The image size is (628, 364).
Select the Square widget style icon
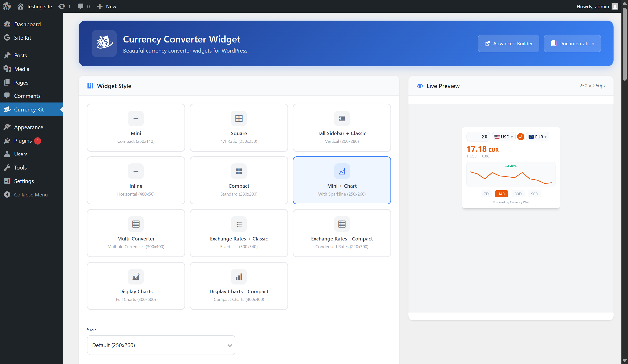(x=238, y=118)
